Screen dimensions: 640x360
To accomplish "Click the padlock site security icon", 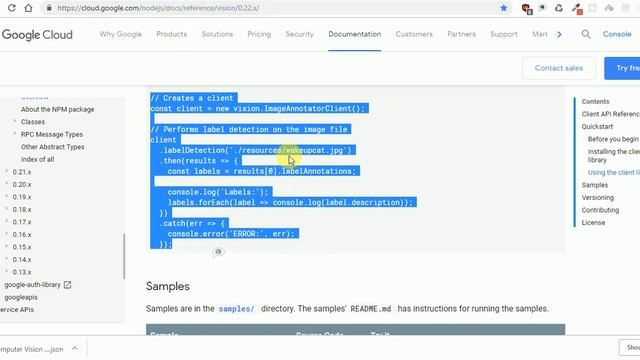I will click(x=49, y=8).
